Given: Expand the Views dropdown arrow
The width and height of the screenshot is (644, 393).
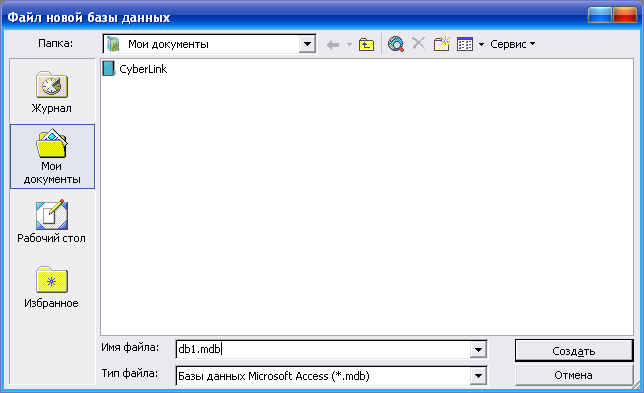Looking at the screenshot, I should (x=481, y=44).
